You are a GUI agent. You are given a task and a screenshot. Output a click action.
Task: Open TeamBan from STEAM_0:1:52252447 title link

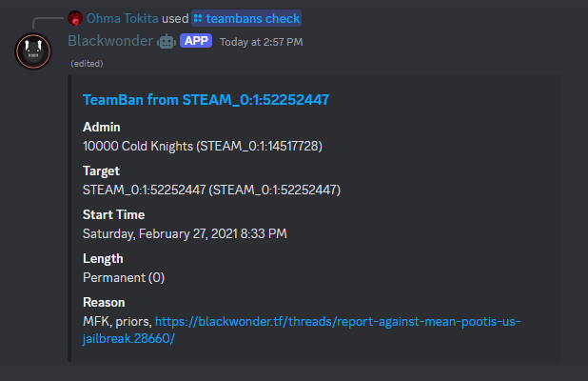(x=206, y=100)
